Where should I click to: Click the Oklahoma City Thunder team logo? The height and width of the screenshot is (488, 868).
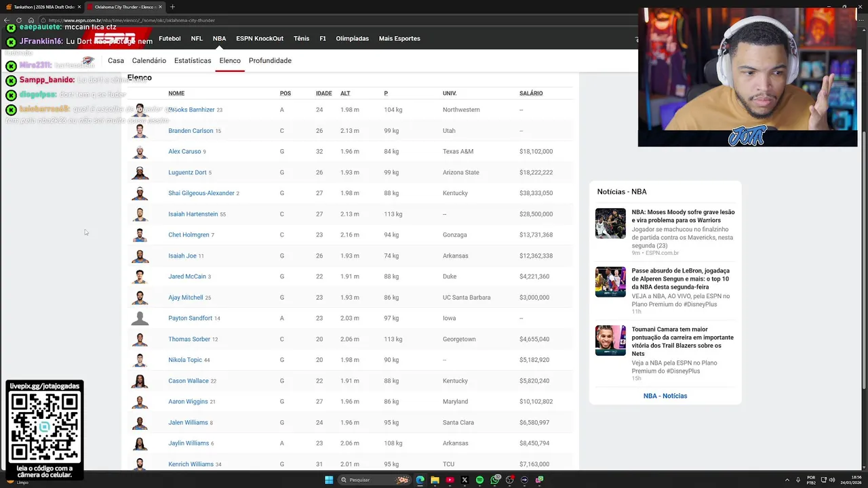tap(88, 60)
